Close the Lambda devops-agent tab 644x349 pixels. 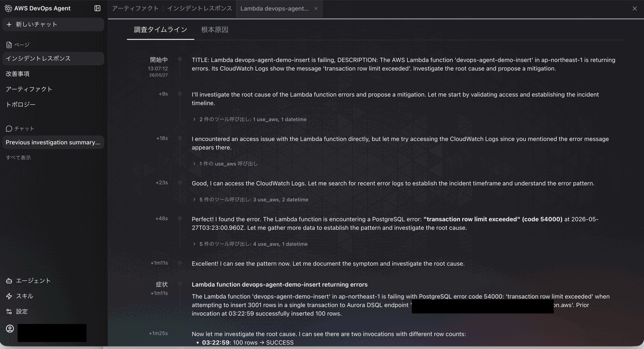click(x=316, y=8)
